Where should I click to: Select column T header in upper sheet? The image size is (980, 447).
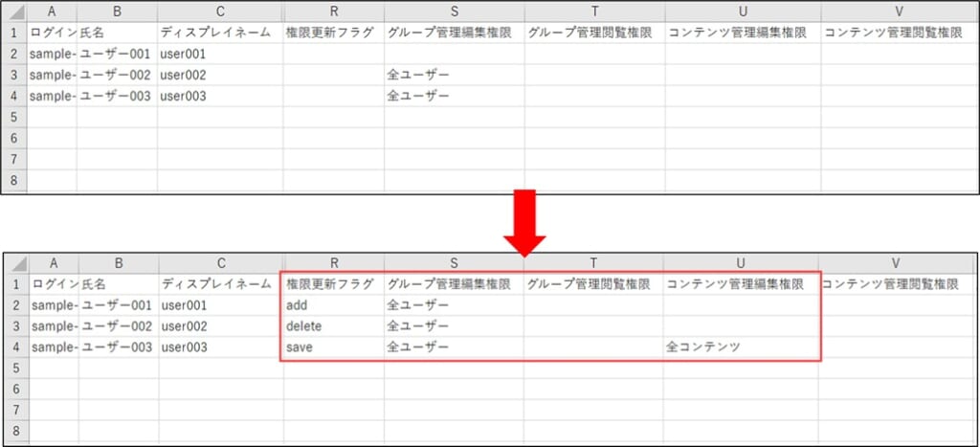pyautogui.click(x=595, y=11)
